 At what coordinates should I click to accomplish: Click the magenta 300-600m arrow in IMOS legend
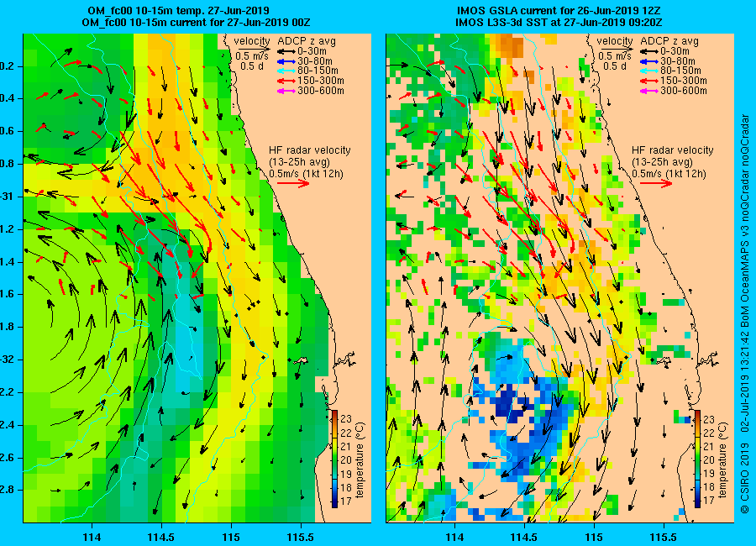(x=649, y=91)
